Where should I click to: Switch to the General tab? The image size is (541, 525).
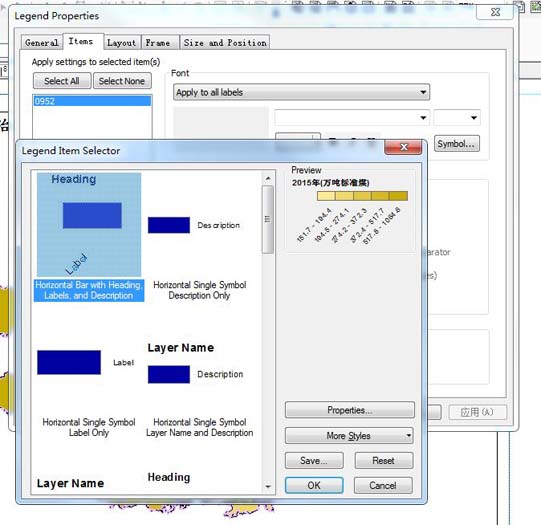click(x=42, y=43)
